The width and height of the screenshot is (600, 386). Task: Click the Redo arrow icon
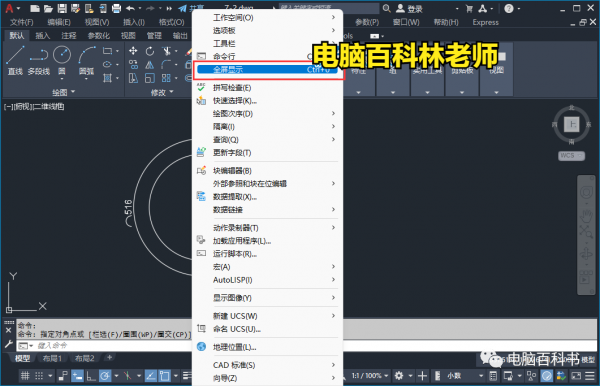pyautogui.click(x=151, y=8)
